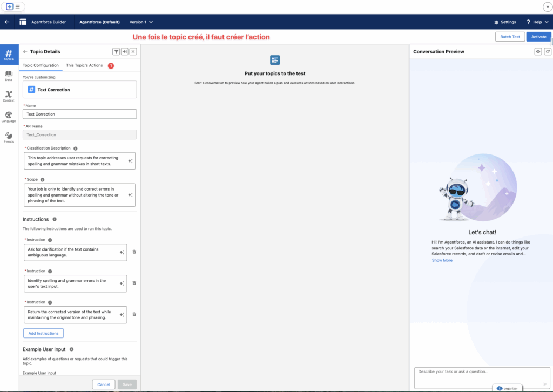The width and height of the screenshot is (553, 392).
Task: Click the 'Identify spelling and grammar' instruction text
Action: click(76, 284)
